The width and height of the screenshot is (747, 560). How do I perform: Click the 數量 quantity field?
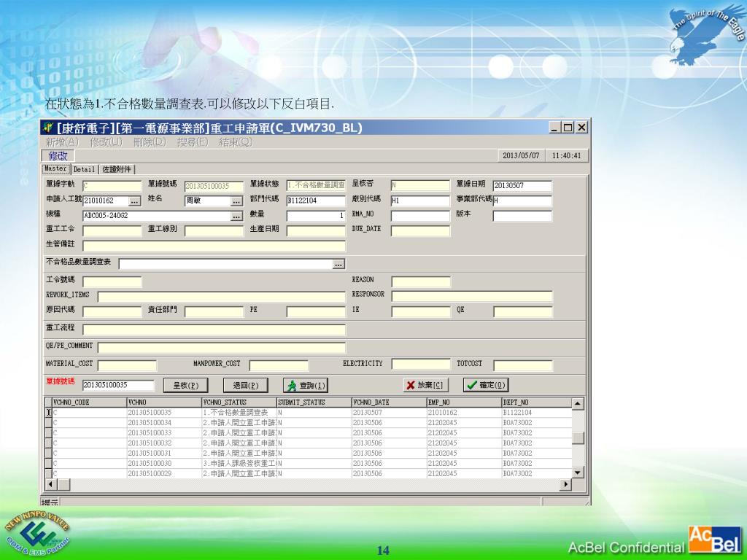coord(316,216)
